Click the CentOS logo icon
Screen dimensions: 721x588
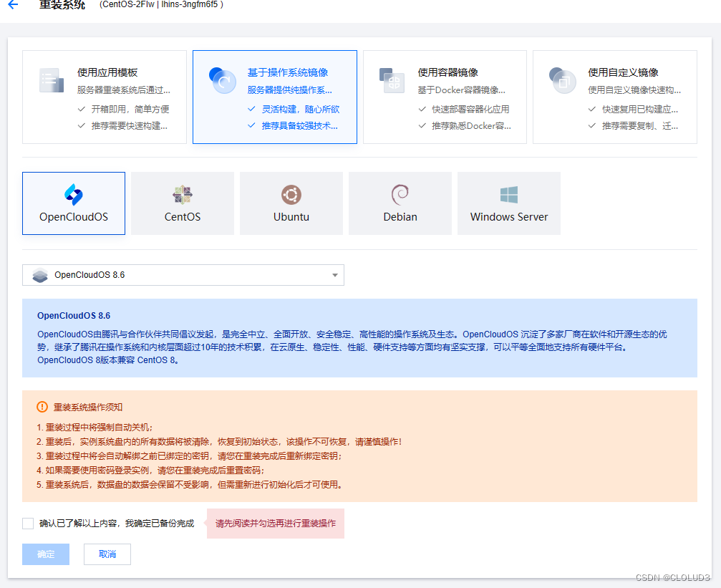click(x=183, y=195)
